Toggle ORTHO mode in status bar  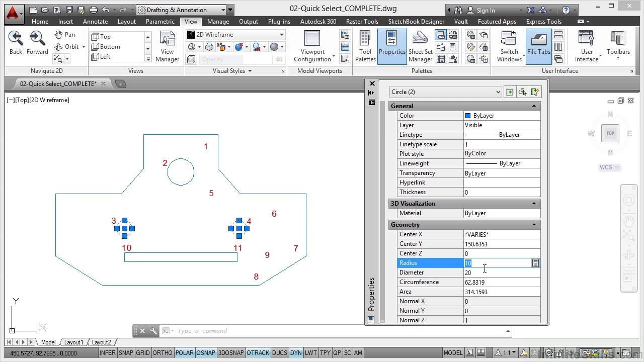coord(163,353)
